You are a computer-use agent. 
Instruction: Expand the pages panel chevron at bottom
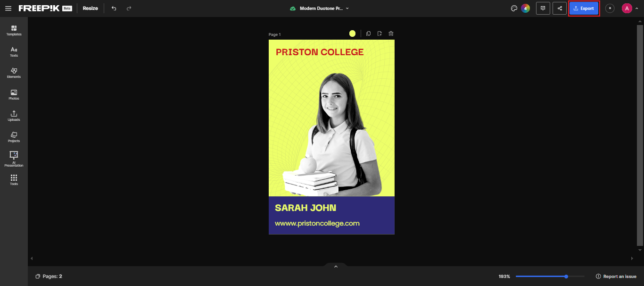coord(336,267)
